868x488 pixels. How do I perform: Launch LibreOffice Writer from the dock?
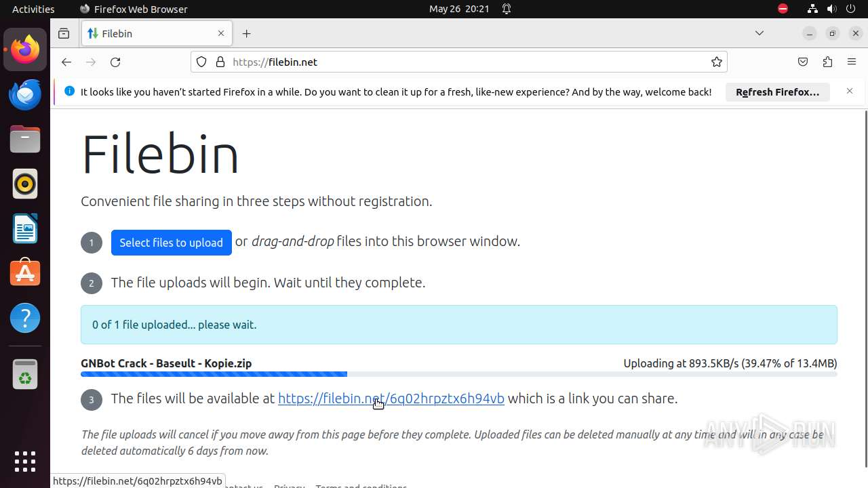tap(25, 228)
